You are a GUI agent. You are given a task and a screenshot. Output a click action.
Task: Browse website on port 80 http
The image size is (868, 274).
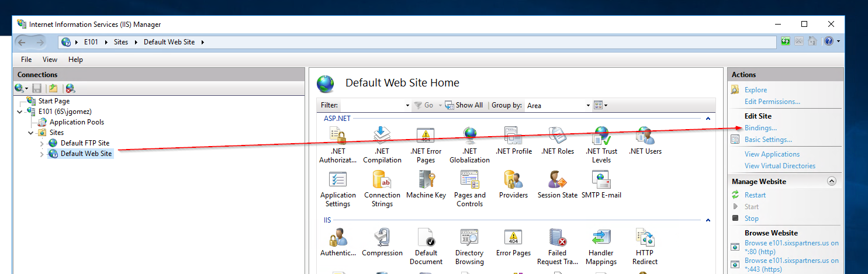point(791,247)
